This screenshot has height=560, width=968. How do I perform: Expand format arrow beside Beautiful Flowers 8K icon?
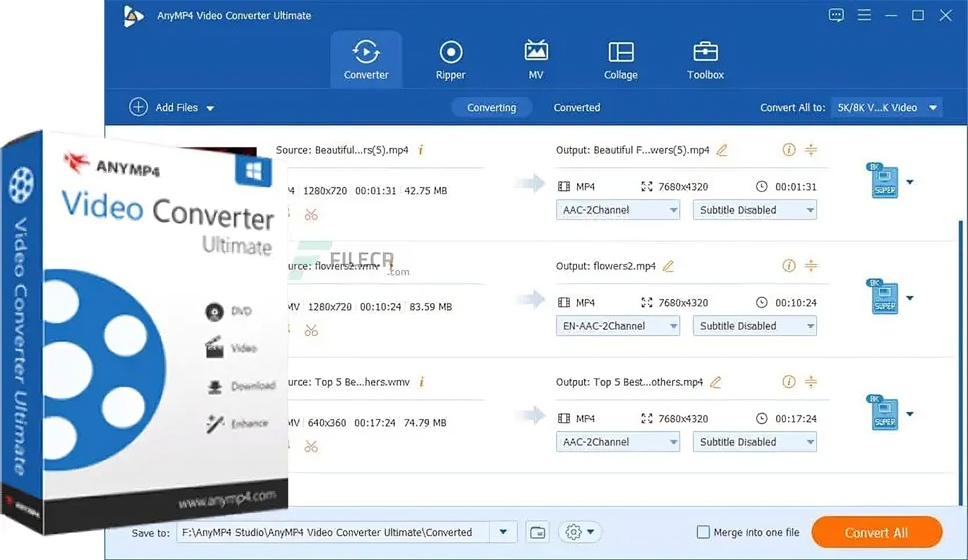tap(910, 182)
